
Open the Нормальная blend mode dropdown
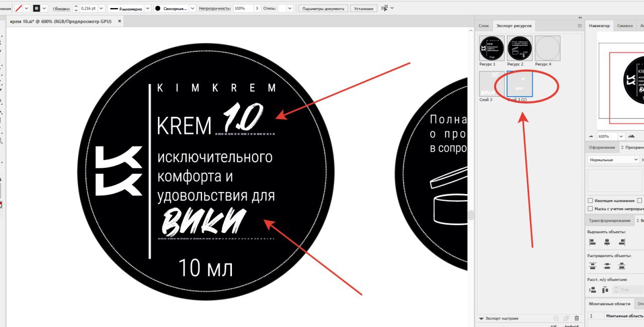click(613, 160)
